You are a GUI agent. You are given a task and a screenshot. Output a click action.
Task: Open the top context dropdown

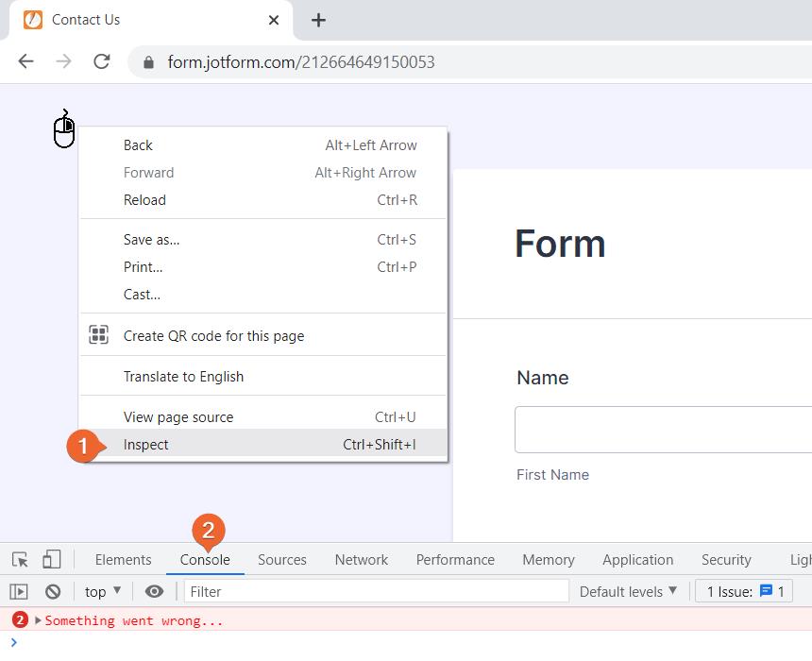(x=103, y=592)
